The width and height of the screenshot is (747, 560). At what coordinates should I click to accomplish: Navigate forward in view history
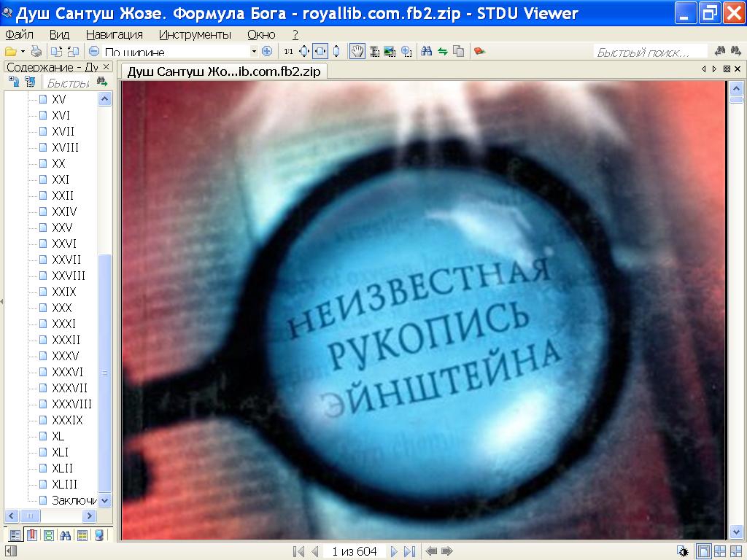click(447, 551)
